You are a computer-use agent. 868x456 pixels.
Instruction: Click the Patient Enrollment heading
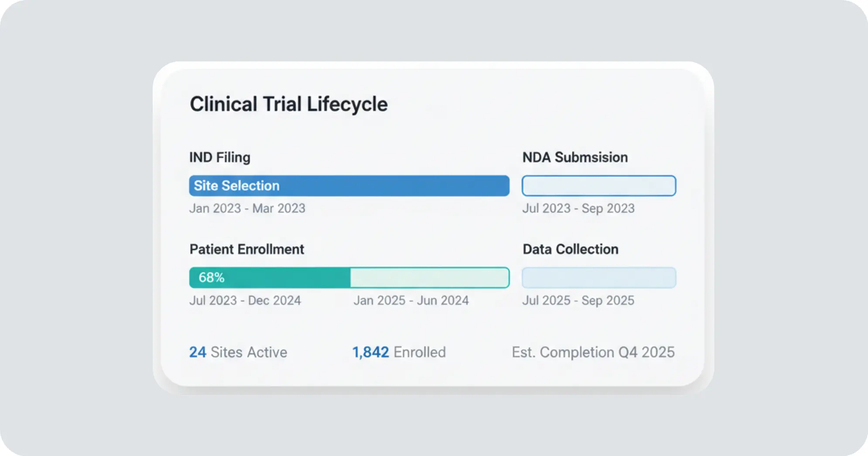pyautogui.click(x=247, y=249)
